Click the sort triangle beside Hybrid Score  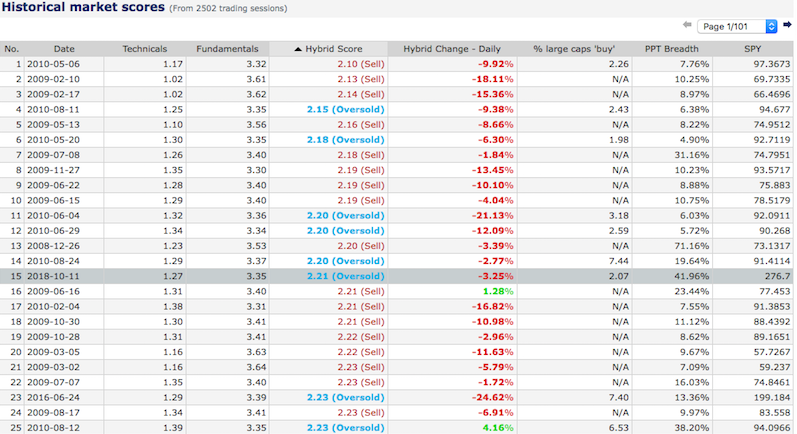(x=298, y=49)
